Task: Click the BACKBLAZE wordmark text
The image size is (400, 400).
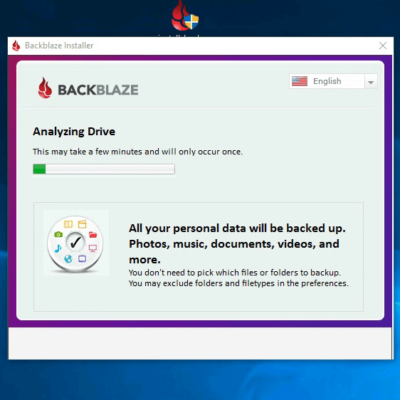Action: (x=98, y=90)
